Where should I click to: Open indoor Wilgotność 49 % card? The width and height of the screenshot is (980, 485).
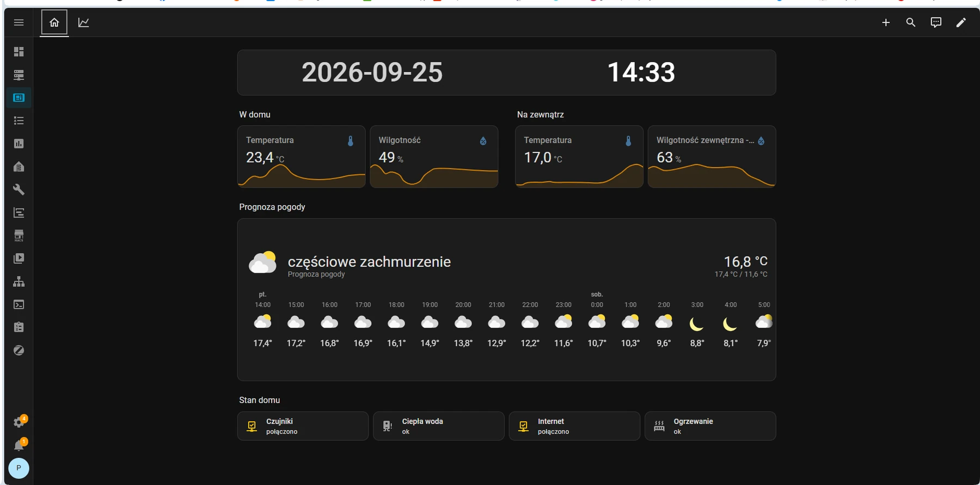[434, 157]
